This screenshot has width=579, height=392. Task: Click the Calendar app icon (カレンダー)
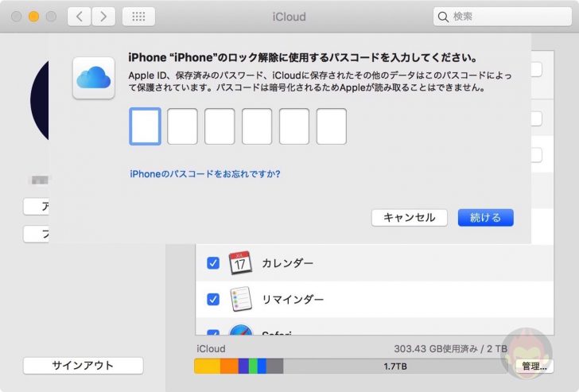click(240, 262)
